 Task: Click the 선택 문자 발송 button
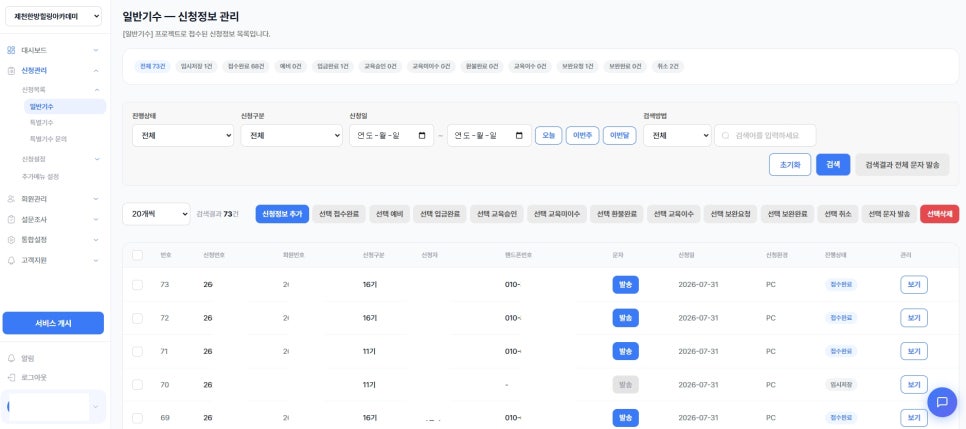(x=889, y=214)
